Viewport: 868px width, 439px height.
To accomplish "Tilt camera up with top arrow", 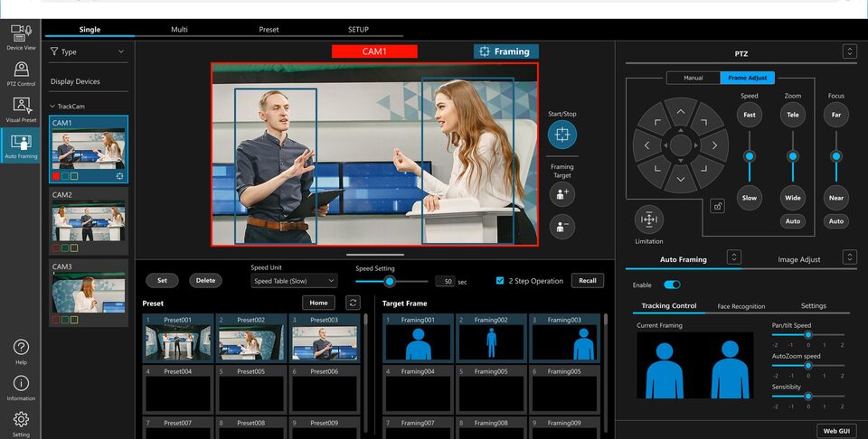I will pyautogui.click(x=680, y=112).
